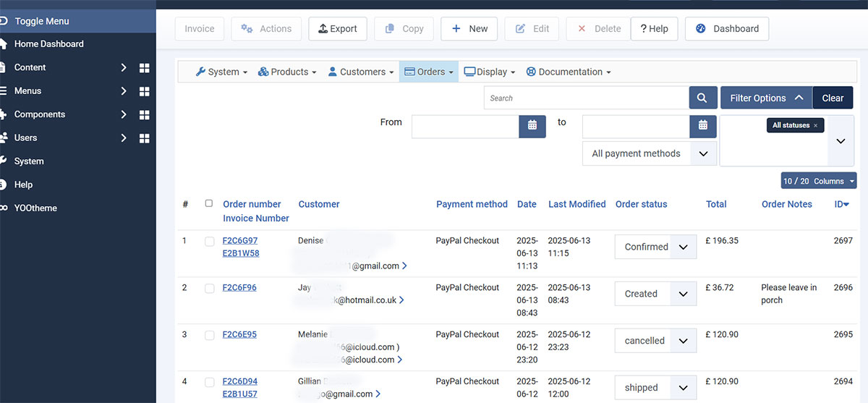
Task: Open All payment methods dropdown
Action: pyautogui.click(x=650, y=153)
